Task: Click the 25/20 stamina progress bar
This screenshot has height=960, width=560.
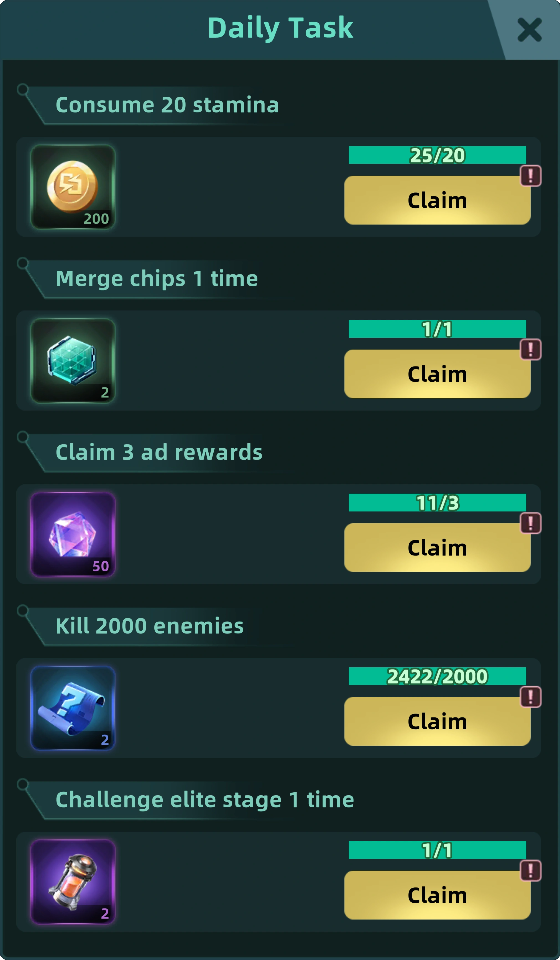Action: tap(438, 155)
